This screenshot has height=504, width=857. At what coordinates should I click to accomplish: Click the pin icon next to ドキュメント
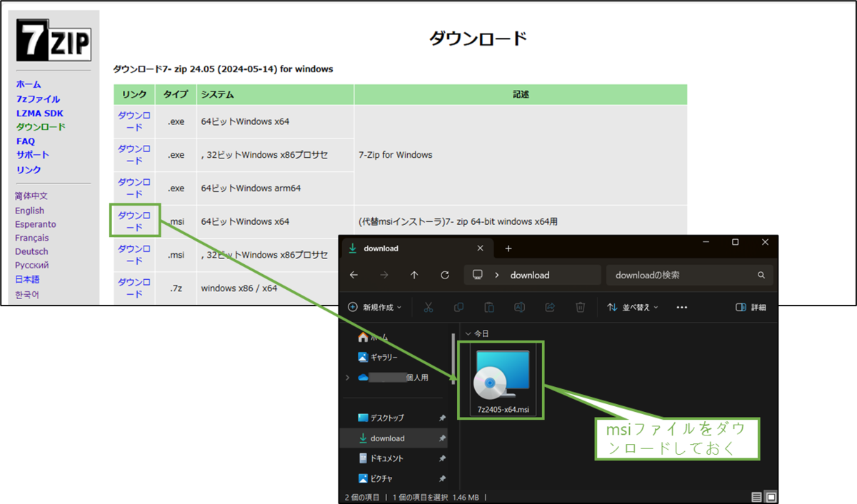(442, 458)
